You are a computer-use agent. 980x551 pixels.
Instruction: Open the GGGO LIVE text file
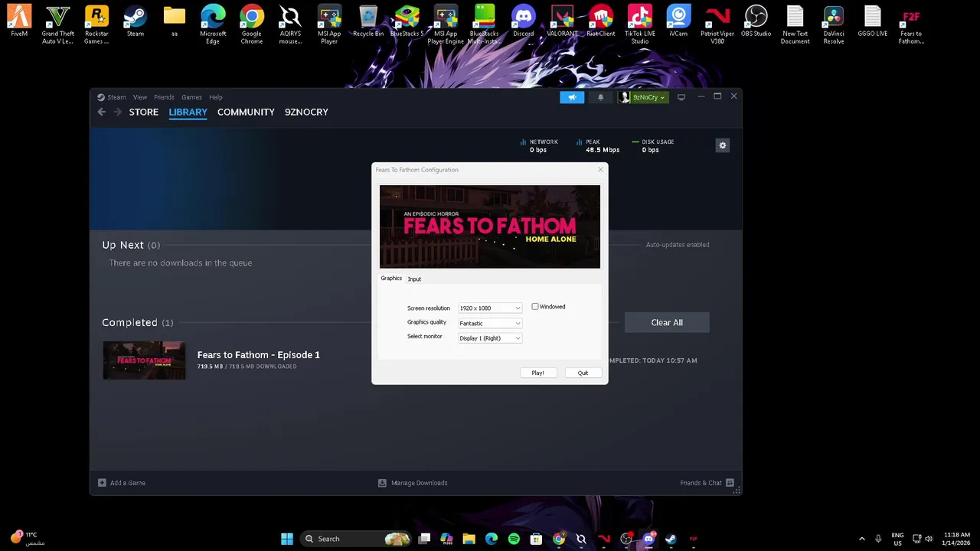(873, 22)
